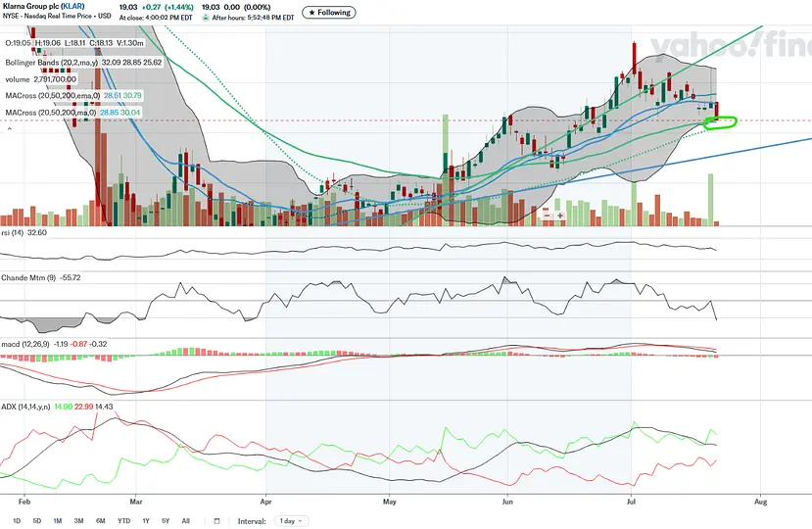This screenshot has height=529, width=812.
Task: Select the 1D range tab
Action: 17,521
